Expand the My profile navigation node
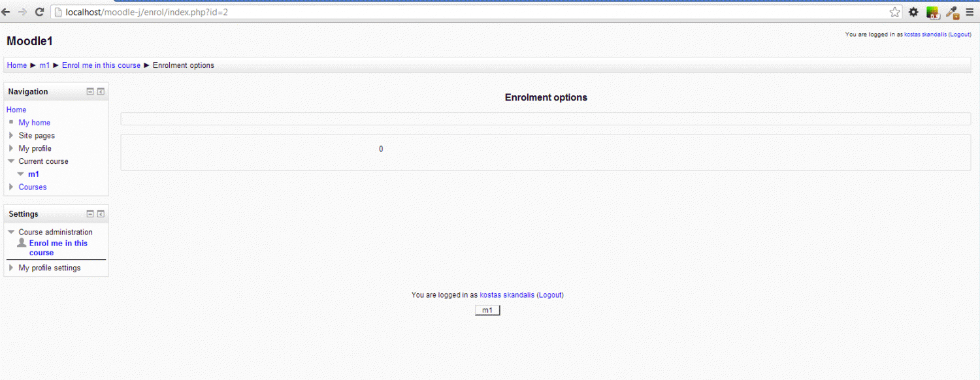980x380 pixels. 11,148
